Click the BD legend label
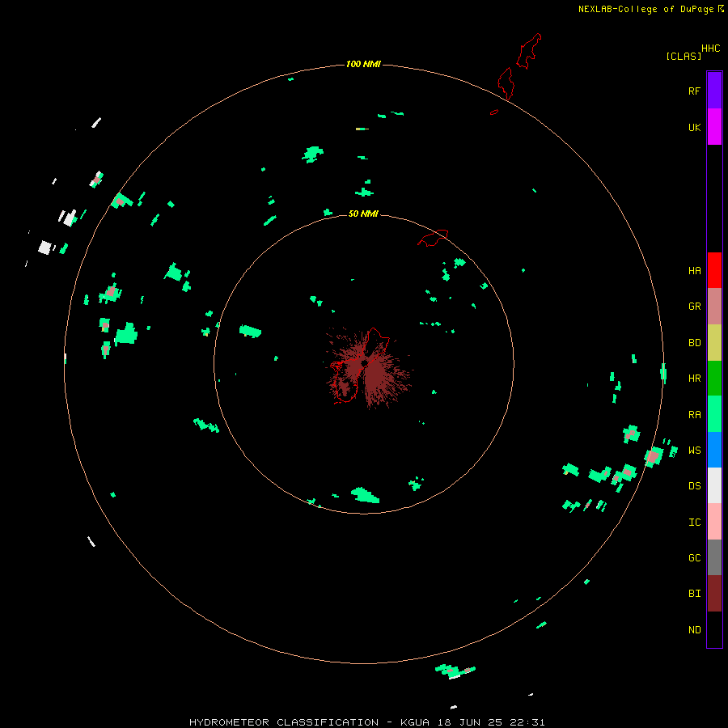728x728 pixels. pos(694,343)
